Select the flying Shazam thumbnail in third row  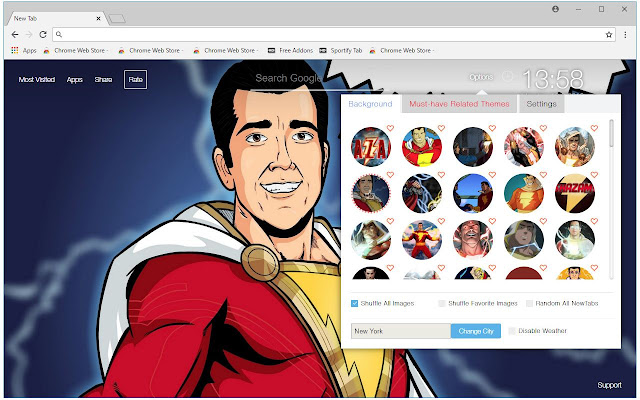[422, 240]
